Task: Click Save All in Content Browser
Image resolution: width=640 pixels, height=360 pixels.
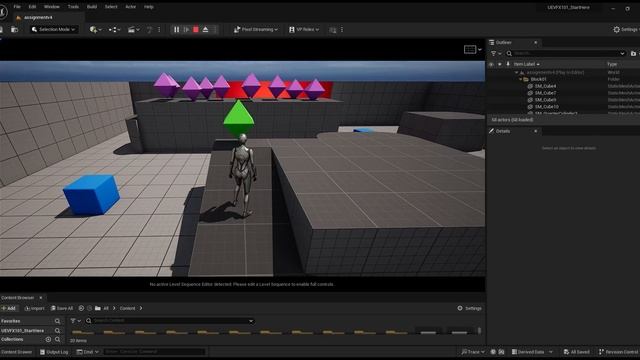Action: click(x=62, y=308)
